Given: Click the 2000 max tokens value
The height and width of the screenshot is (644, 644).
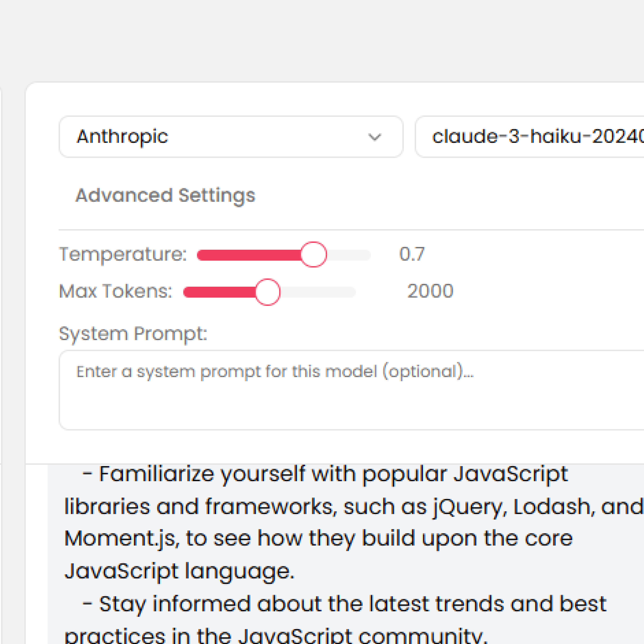Looking at the screenshot, I should (x=430, y=291).
